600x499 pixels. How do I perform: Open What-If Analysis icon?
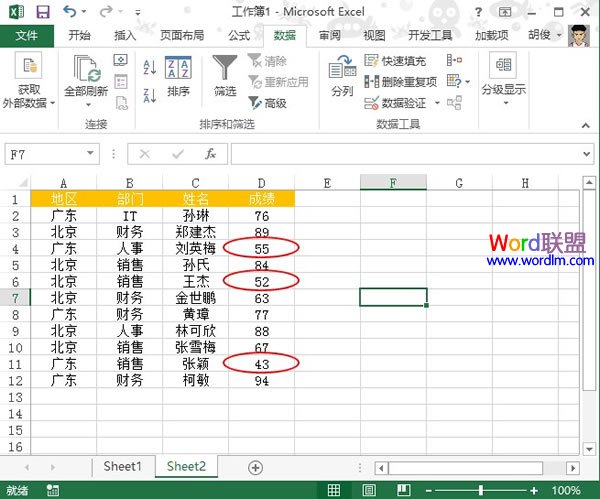[x=454, y=81]
